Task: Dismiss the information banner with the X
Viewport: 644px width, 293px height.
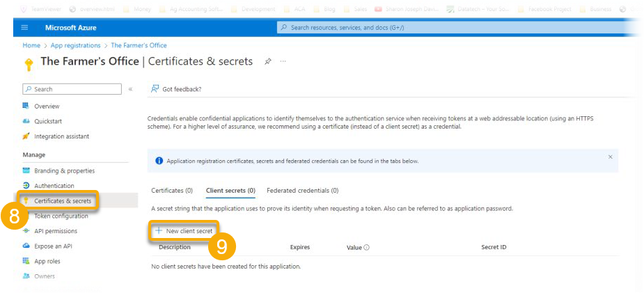Action: (x=610, y=157)
